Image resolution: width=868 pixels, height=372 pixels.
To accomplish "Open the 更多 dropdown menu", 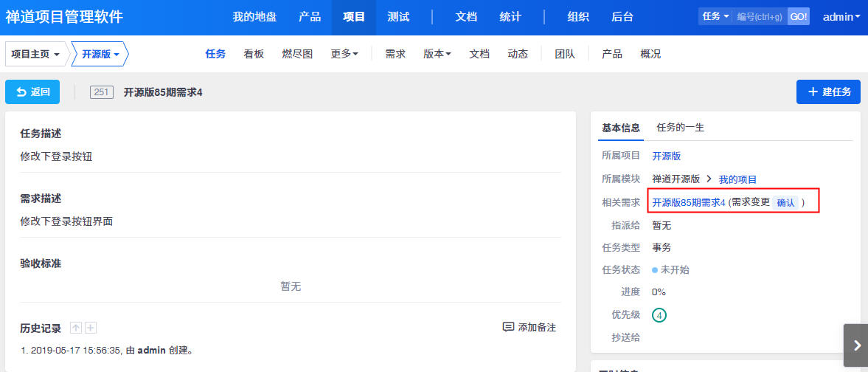I will tap(344, 54).
